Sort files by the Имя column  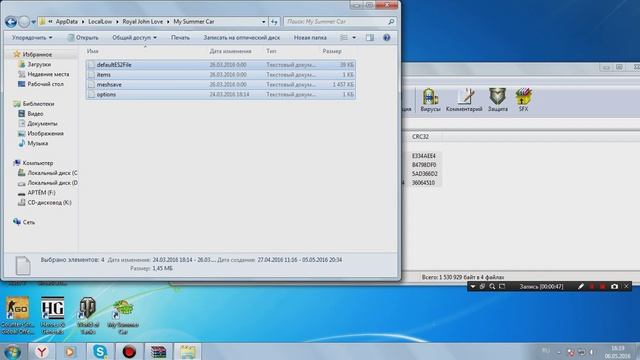93,51
